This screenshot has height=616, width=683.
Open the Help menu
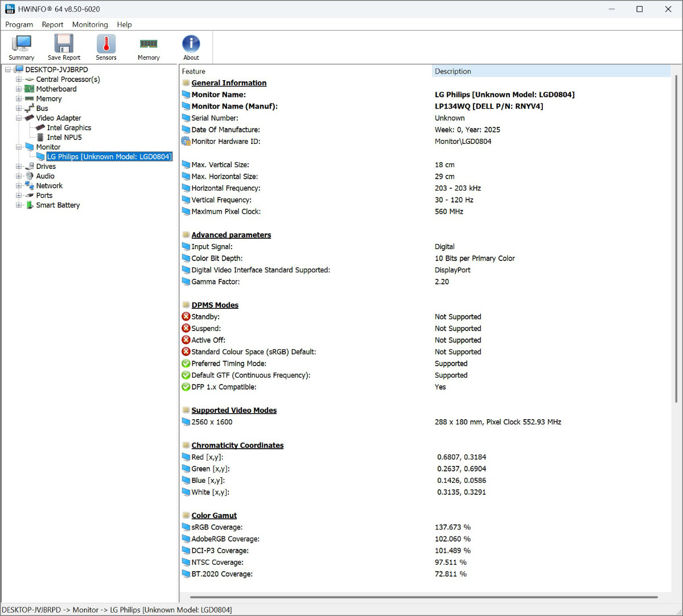point(124,24)
